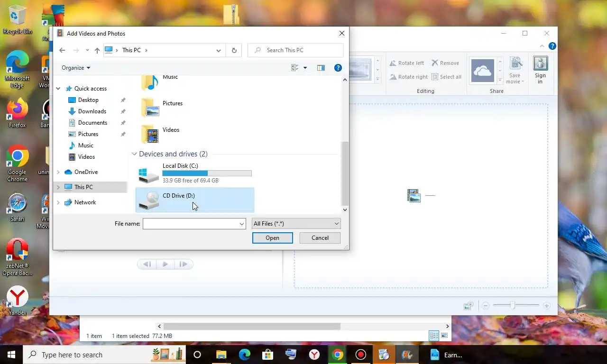Open Safari desktop shortcut

[17, 208]
